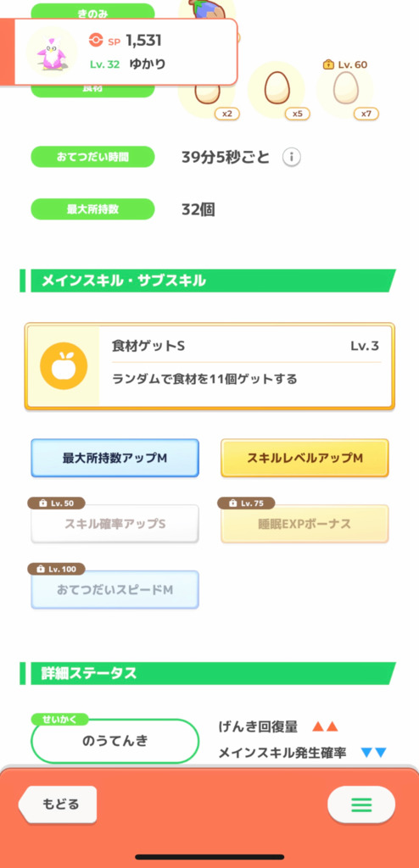Image resolution: width=419 pixels, height=868 pixels.
Task: Tap the 最大所持数 green label
Action: pyautogui.click(x=92, y=209)
